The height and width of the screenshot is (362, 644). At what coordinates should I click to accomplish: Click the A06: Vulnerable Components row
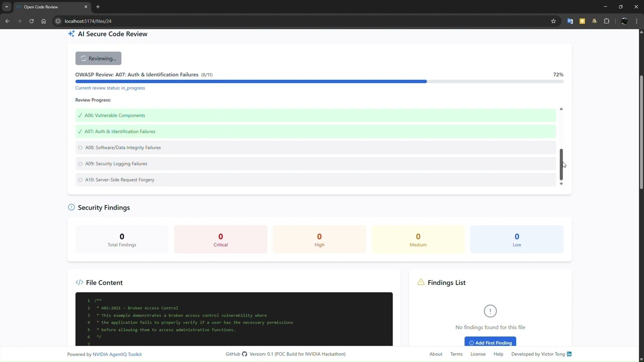315,115
